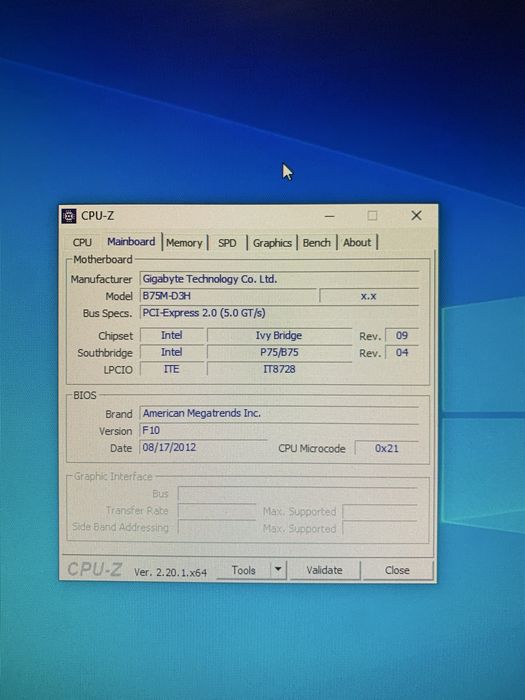
Task: Close CPU-Z with the title bar X
Action: (416, 216)
